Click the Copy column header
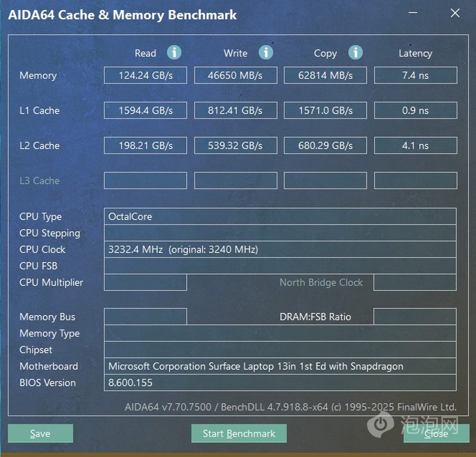This screenshot has width=476, height=457. pyautogui.click(x=325, y=53)
